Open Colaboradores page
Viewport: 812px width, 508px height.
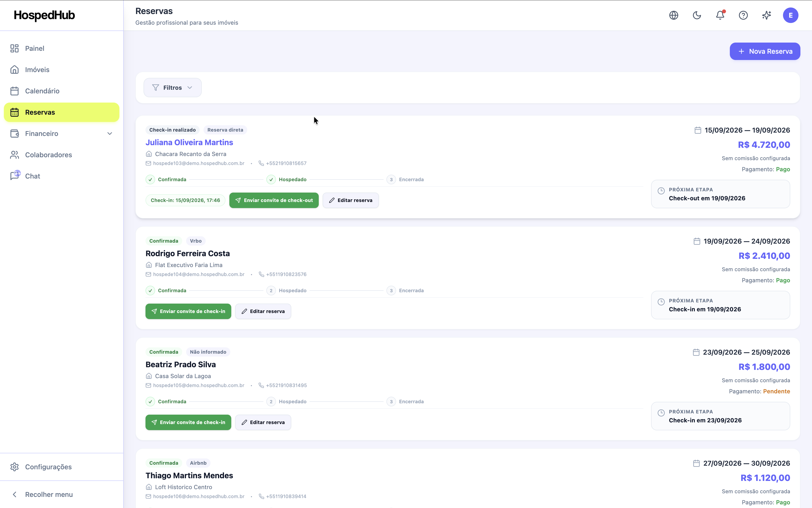click(61, 155)
